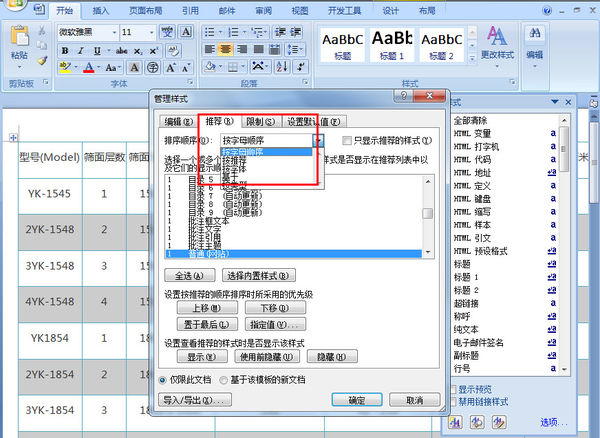The width and height of the screenshot is (600, 438).
Task: Toggle 禁用链接样式 checkbox in the styles pane
Action: click(454, 402)
